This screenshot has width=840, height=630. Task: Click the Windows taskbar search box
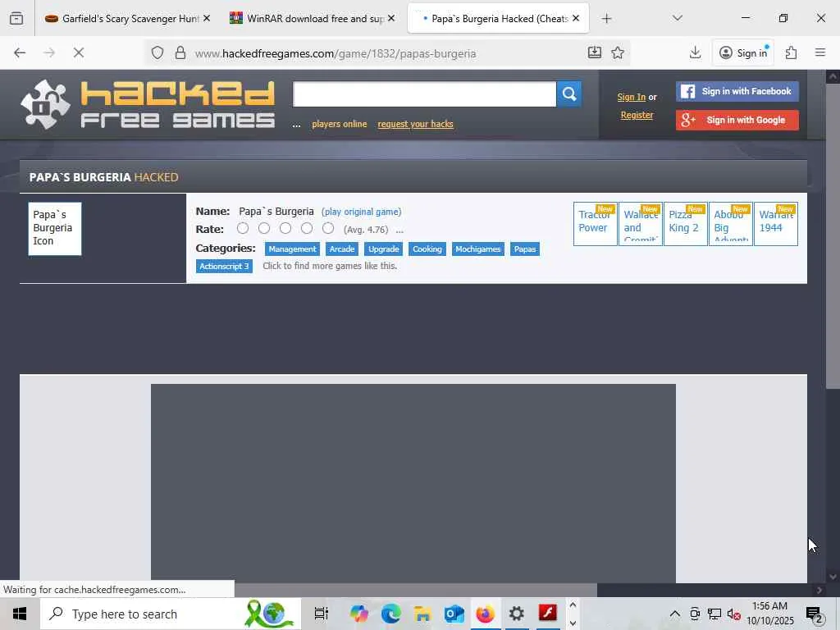[171, 614]
